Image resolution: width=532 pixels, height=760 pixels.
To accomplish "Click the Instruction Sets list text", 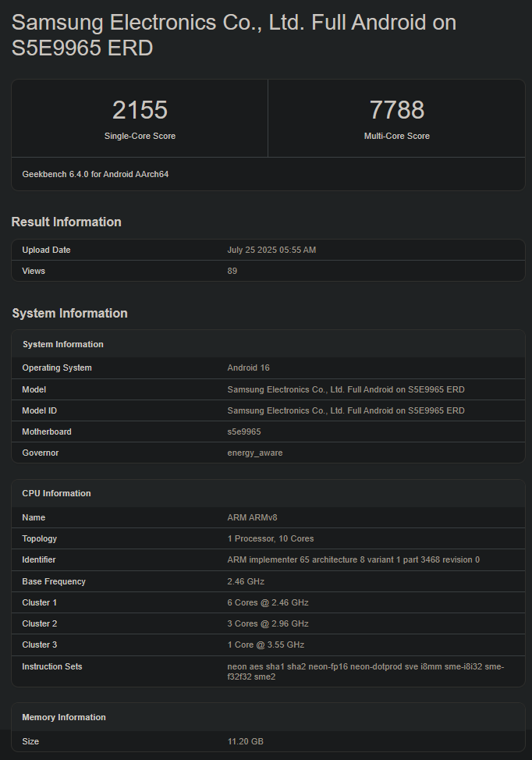I will (365, 671).
